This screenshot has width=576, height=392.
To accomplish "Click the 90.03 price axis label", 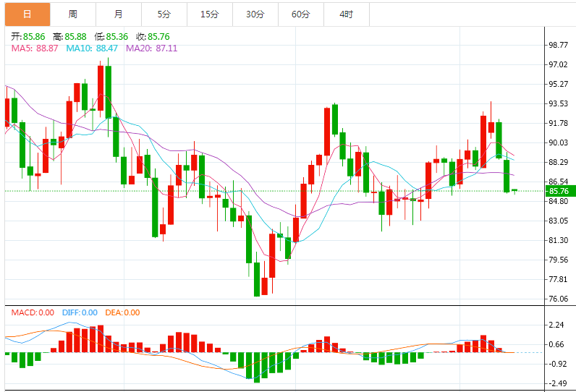I will (558, 142).
